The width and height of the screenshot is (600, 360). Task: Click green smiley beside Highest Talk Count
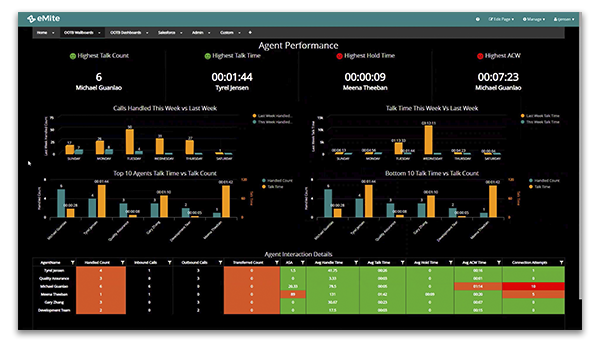[x=73, y=56]
